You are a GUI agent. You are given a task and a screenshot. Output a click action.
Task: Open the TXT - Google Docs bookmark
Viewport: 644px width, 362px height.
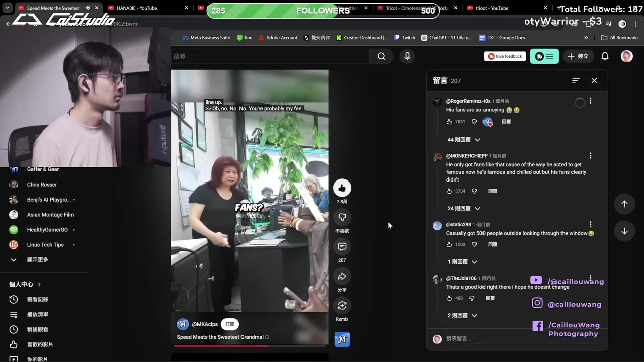point(502,38)
